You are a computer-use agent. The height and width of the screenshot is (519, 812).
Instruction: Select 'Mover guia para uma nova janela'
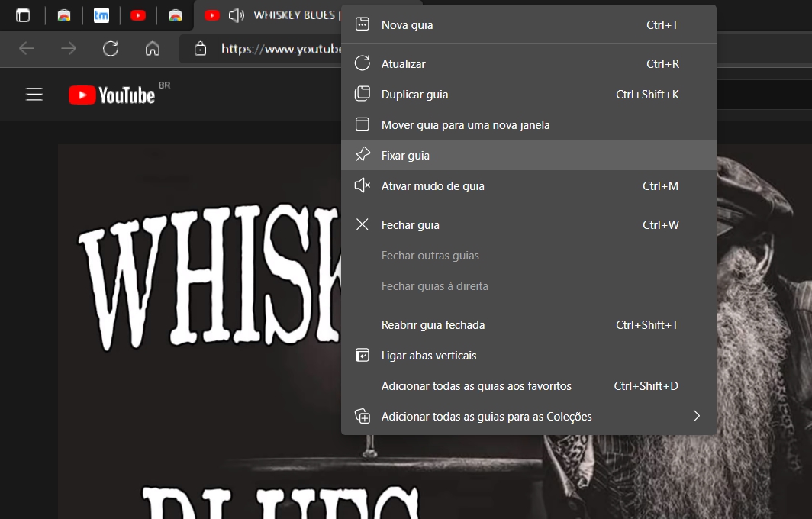(x=529, y=125)
